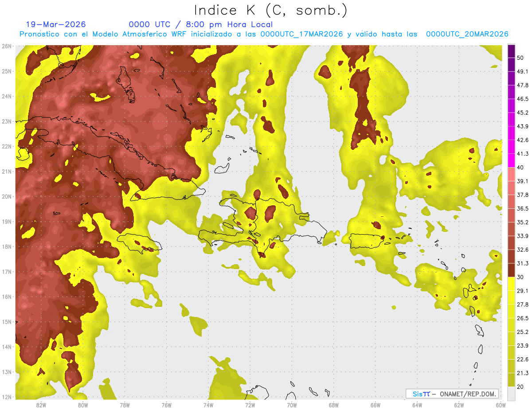Image resolution: width=532 pixels, height=411 pixels.
Task: Click the latitude label "24N"
Action: coord(7,96)
